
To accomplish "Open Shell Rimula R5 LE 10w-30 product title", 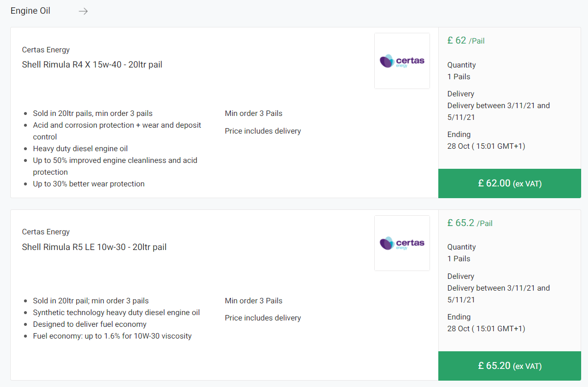I will [x=94, y=247].
